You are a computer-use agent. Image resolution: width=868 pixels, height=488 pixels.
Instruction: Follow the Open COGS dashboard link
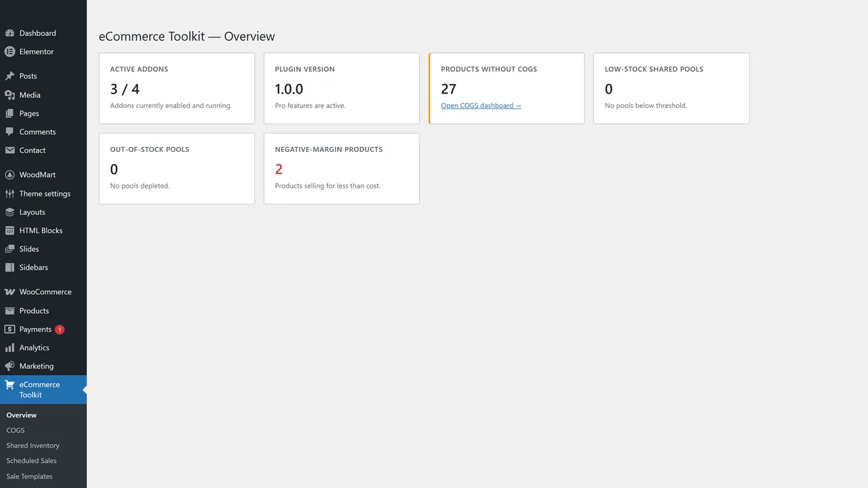[x=481, y=106]
